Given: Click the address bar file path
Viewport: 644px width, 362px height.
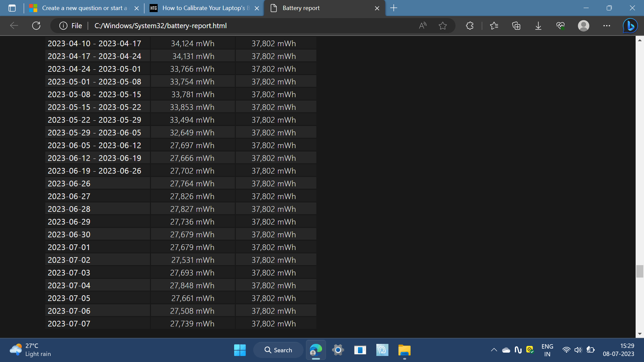Looking at the screenshot, I should (x=160, y=26).
